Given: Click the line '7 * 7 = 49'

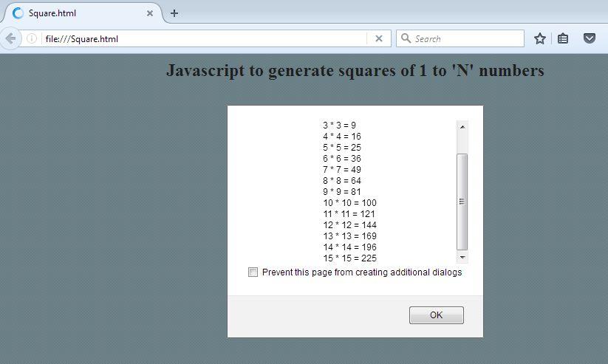Looking at the screenshot, I should 342,169.
